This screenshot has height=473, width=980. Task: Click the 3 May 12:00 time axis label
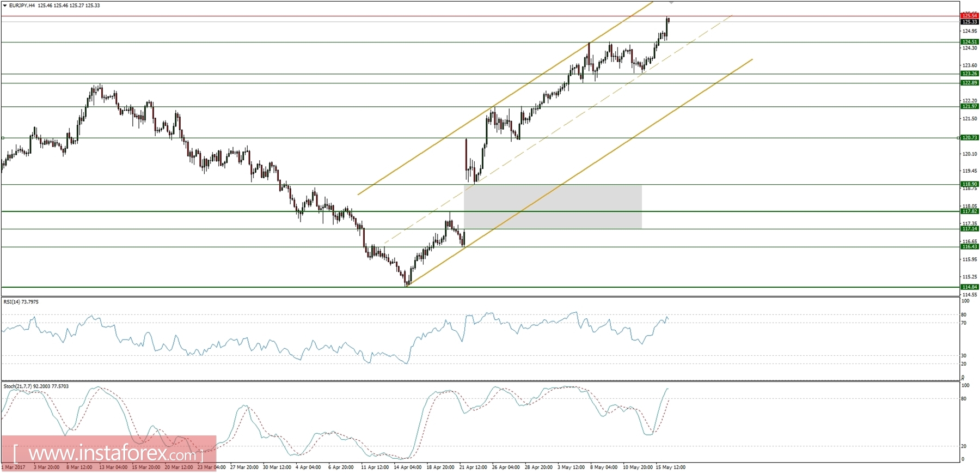[571, 467]
